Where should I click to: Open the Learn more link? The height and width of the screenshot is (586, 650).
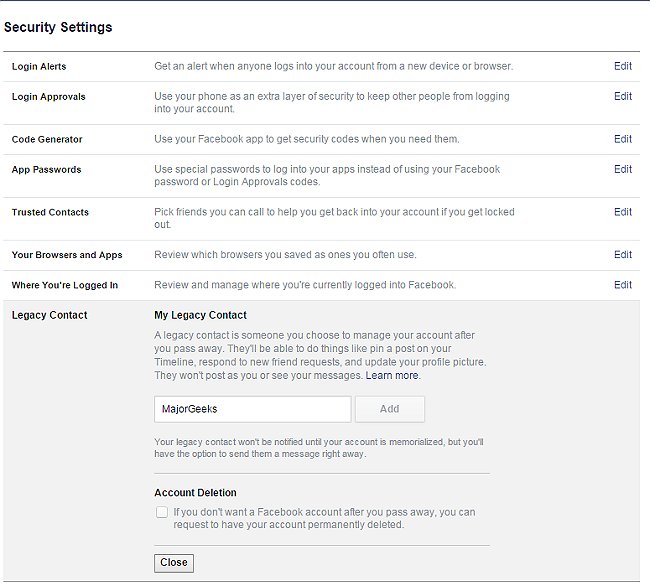tap(392, 376)
